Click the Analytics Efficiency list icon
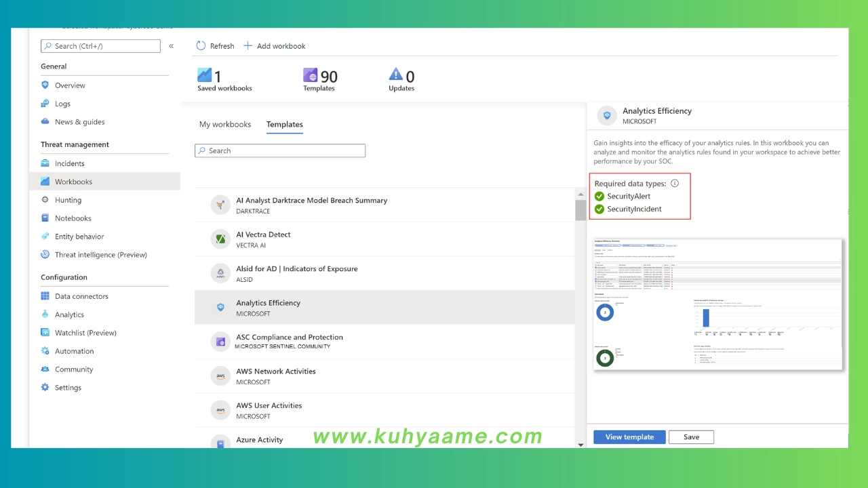868x488 pixels. (220, 307)
